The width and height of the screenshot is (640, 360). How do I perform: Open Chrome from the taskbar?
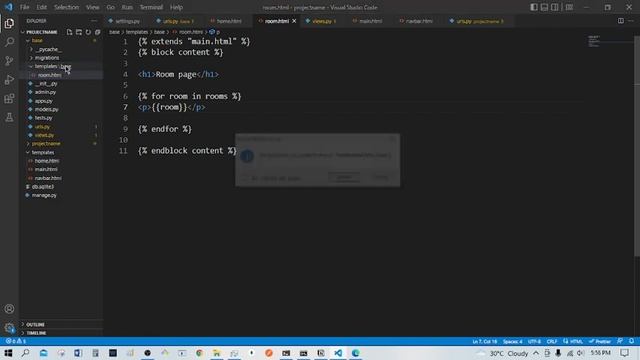click(x=199, y=353)
